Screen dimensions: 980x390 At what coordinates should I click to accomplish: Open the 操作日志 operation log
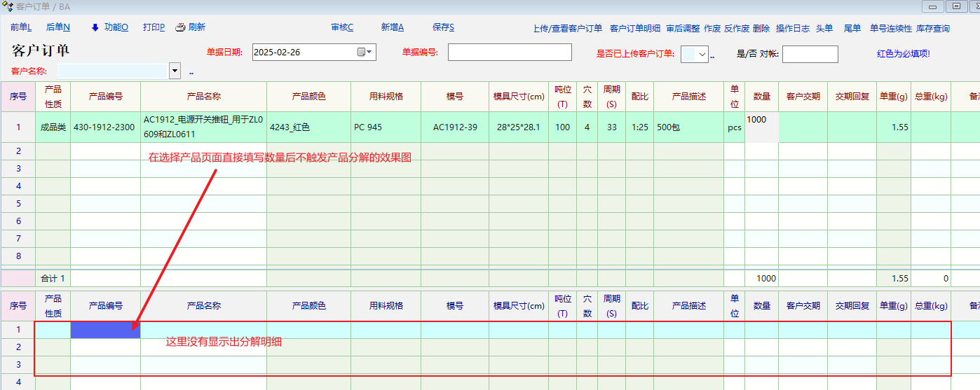pyautogui.click(x=792, y=29)
